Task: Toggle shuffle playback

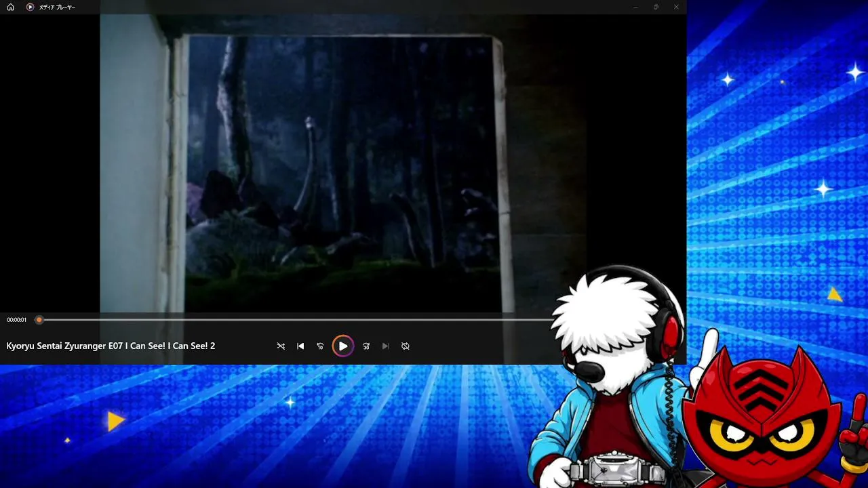Action: (281, 346)
